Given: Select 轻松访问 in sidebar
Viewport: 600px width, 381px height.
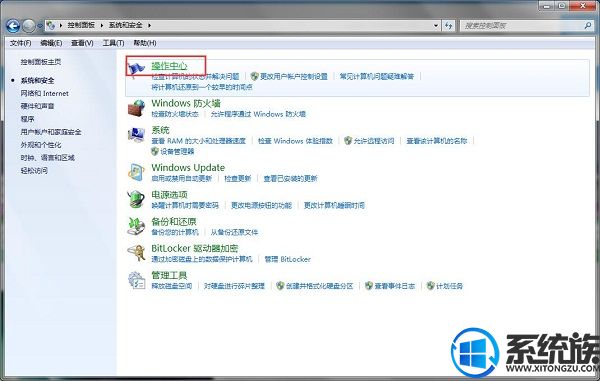Looking at the screenshot, I should [x=34, y=171].
